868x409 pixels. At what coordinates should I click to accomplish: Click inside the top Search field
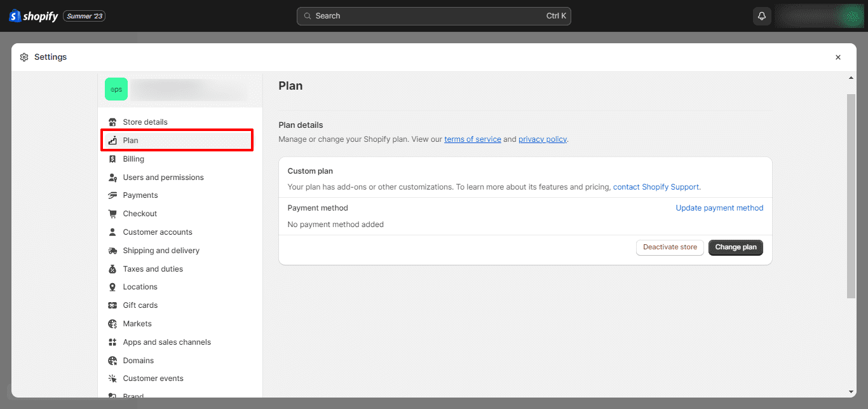[433, 15]
